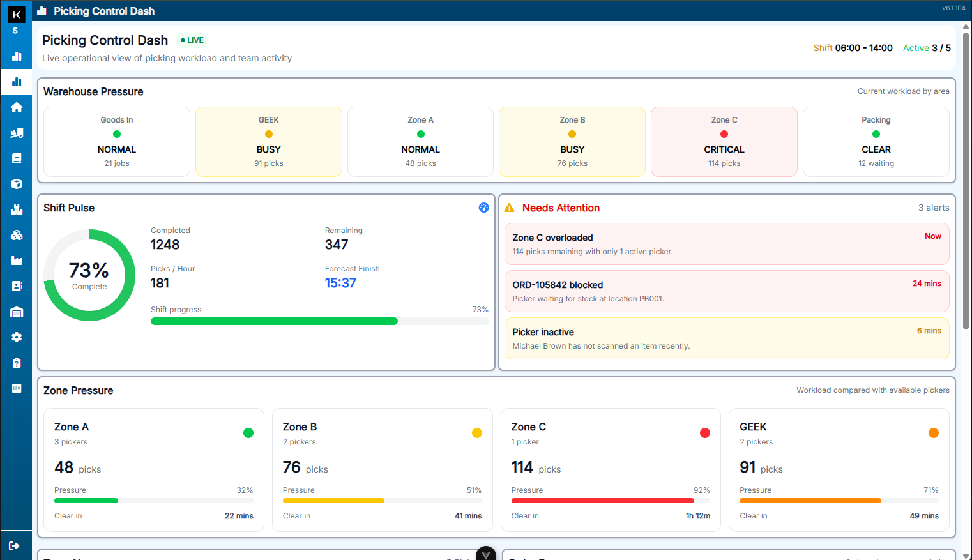This screenshot has height=560, width=972.
Task: Click the logout icon at sidebar bottom
Action: 14,546
